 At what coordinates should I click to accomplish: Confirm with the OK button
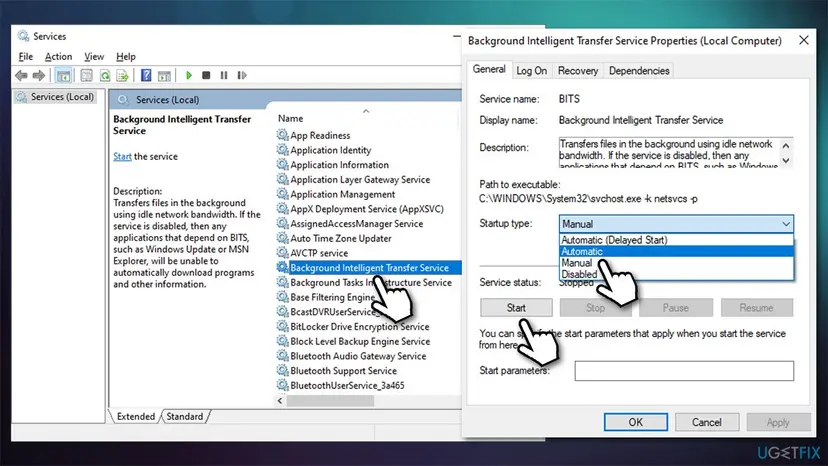636,422
